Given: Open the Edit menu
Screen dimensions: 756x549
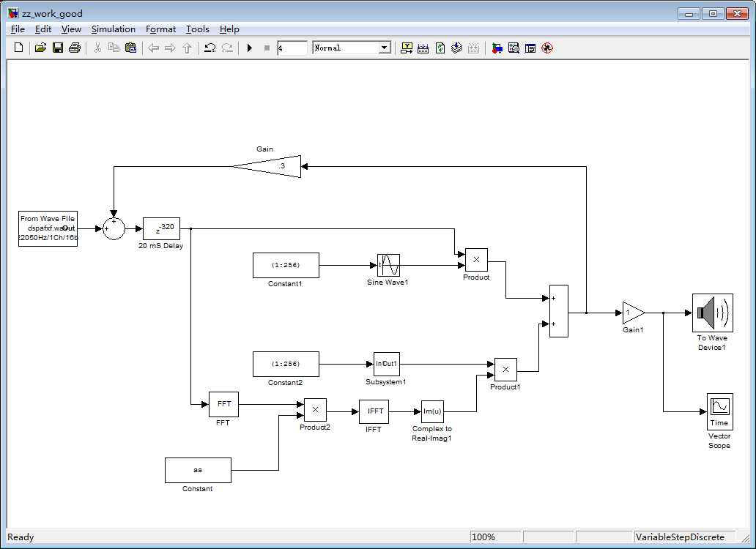Looking at the screenshot, I should [43, 29].
